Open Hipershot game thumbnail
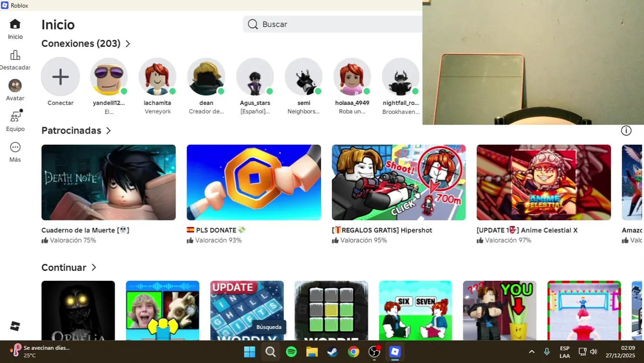 (399, 183)
